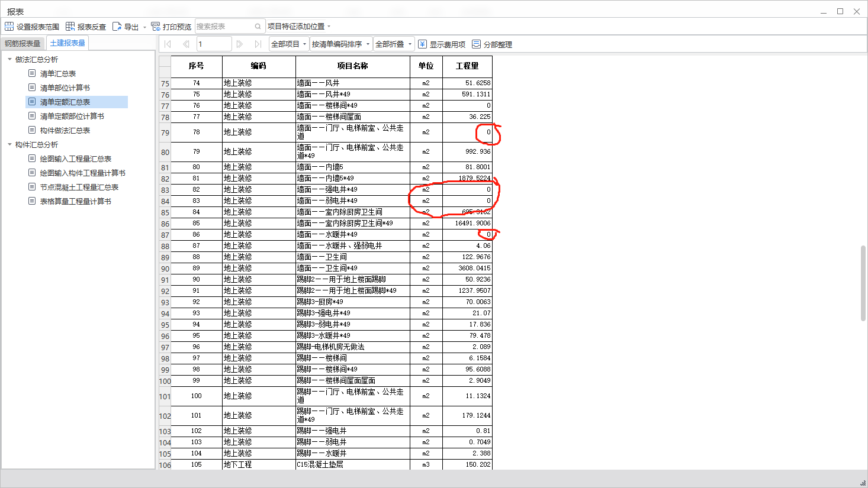Click cell 墙面——风井*49
Viewport: 868px width, 488px height.
[353, 94]
